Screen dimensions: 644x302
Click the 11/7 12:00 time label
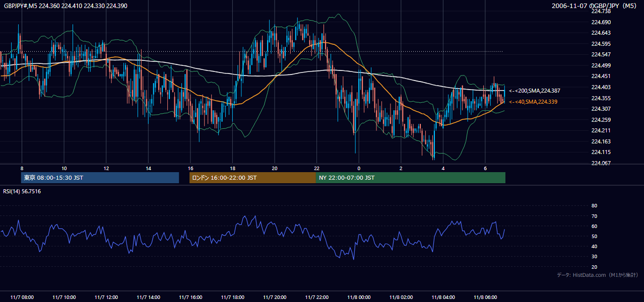[x=106, y=297]
